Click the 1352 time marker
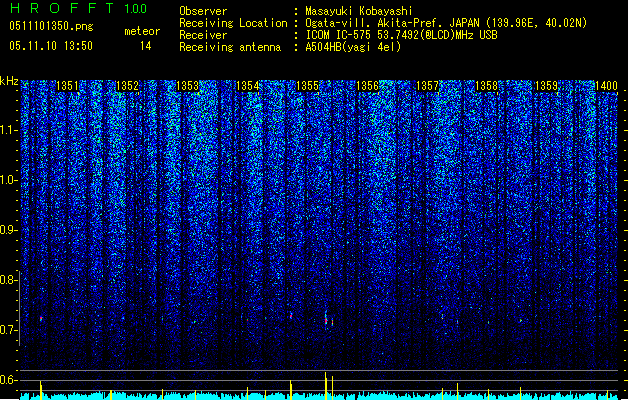Screen dimensions: 629x400 coord(127,86)
